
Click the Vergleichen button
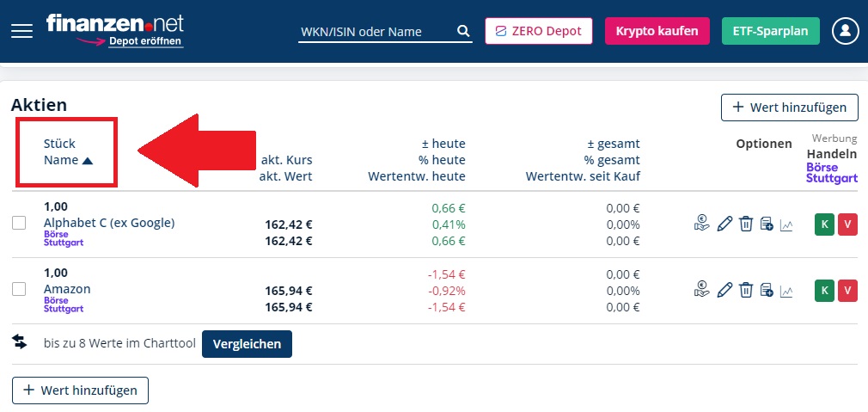click(247, 344)
